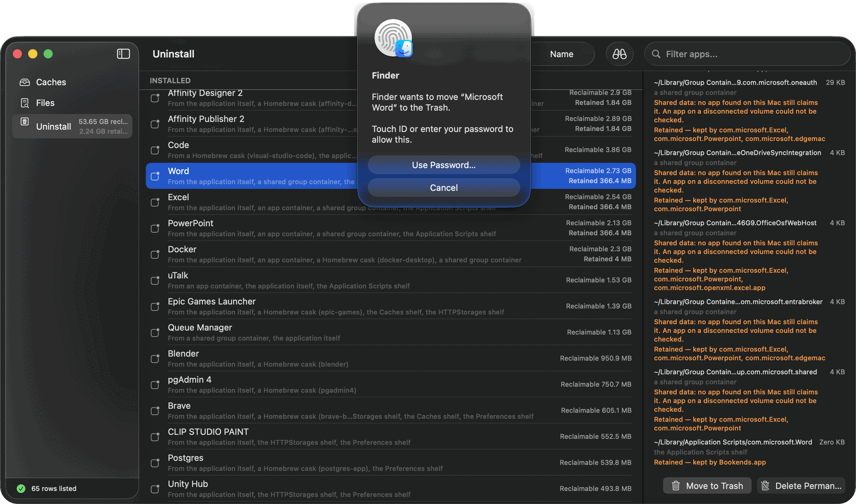Select the pgAdmin 4 row name
856x504 pixels.
(x=190, y=380)
